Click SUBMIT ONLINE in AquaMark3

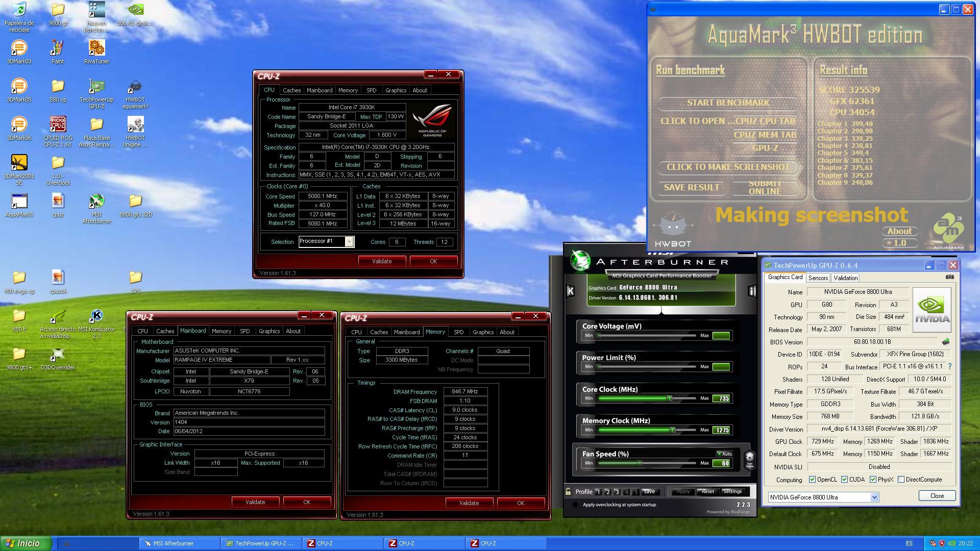pos(765,187)
